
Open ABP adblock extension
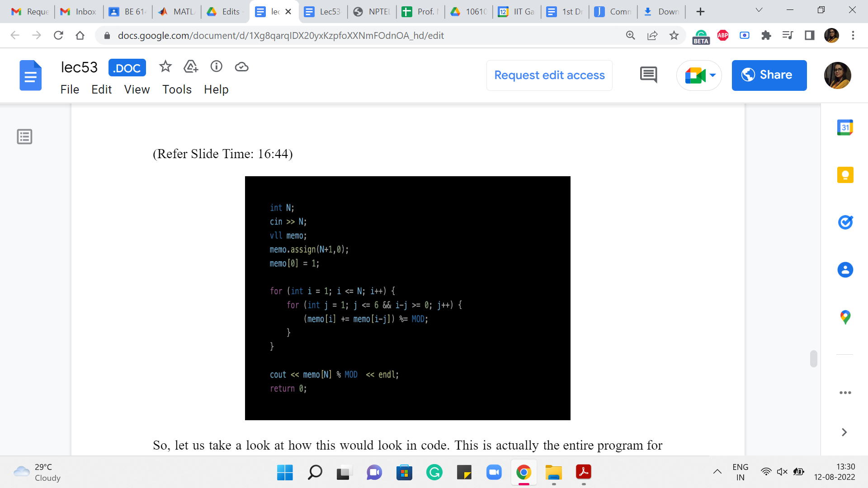722,35
